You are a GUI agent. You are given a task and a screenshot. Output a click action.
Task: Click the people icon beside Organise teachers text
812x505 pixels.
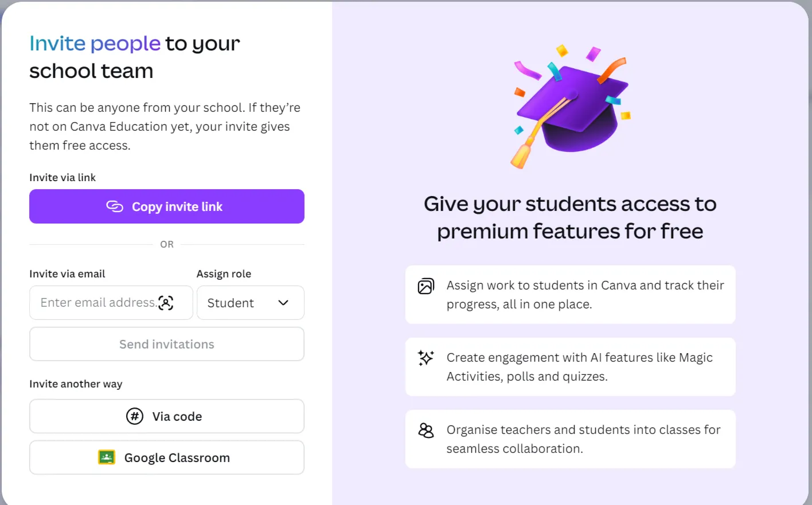[425, 430]
